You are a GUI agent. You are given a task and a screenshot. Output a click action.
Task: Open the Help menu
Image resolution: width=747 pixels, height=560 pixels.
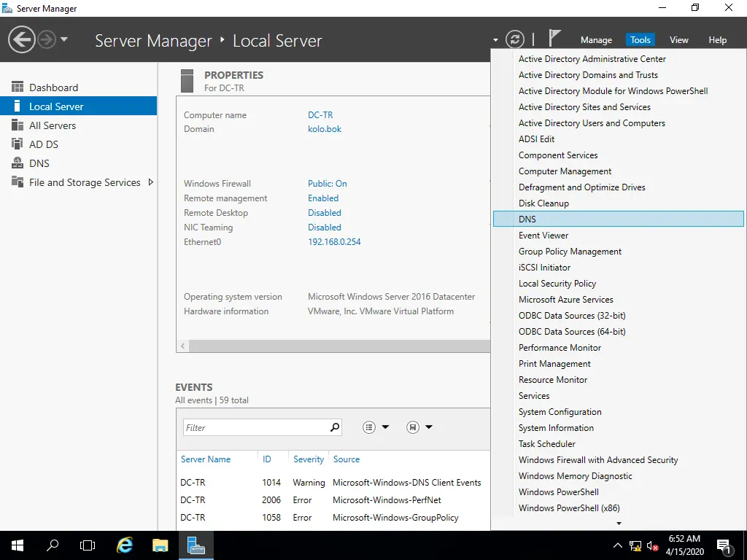(717, 40)
